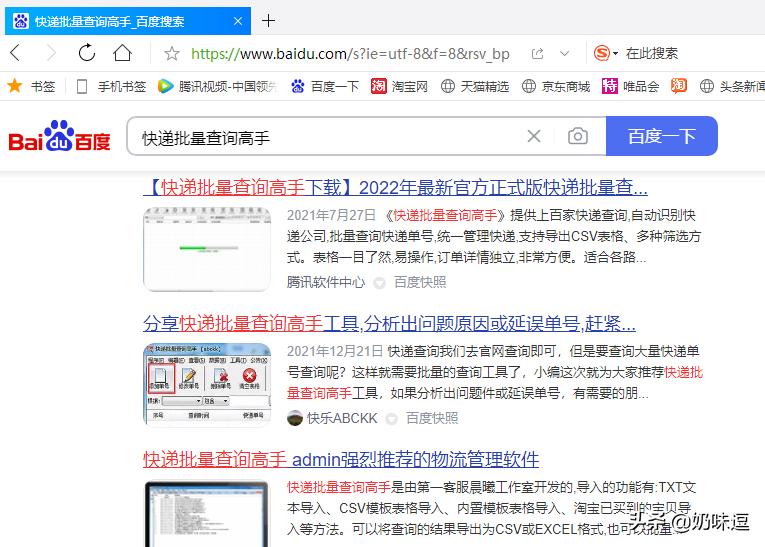
Task: Open the 头条新闻 bookmark
Action: pos(732,86)
